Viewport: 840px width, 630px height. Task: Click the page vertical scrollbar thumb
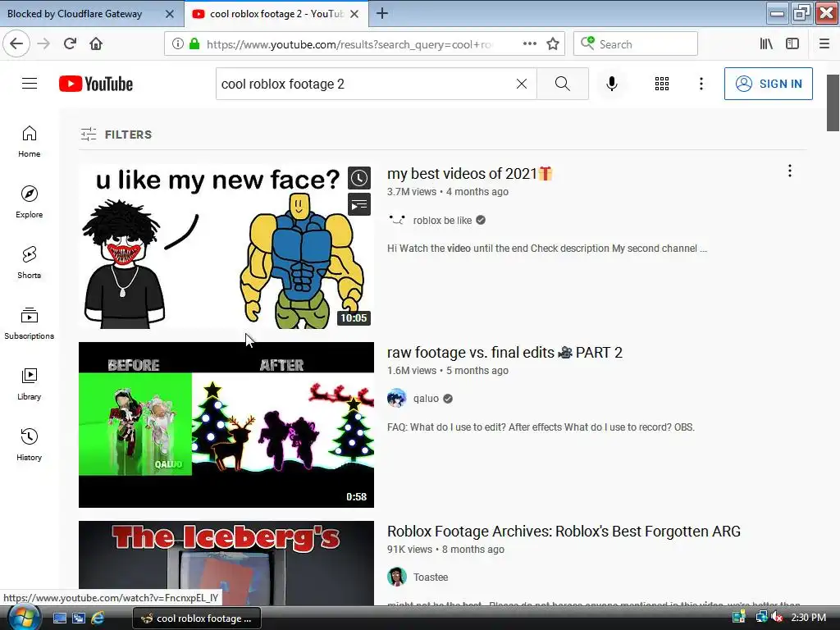pyautogui.click(x=833, y=103)
